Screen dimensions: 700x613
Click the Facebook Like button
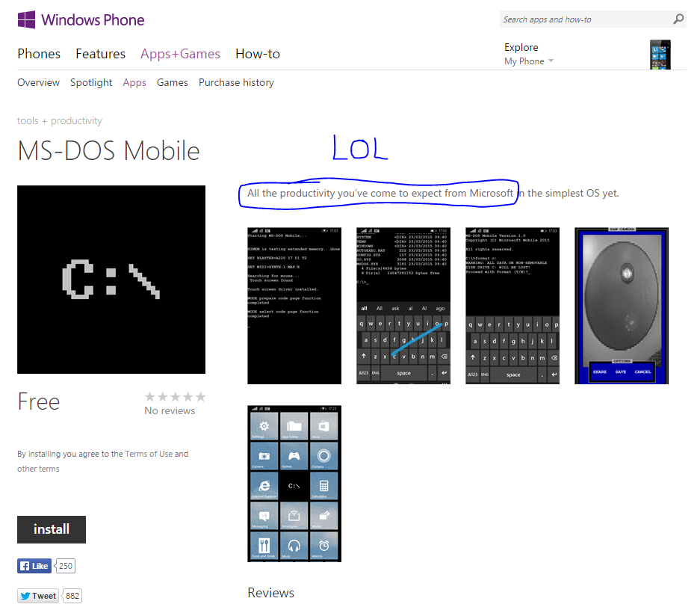[x=34, y=566]
